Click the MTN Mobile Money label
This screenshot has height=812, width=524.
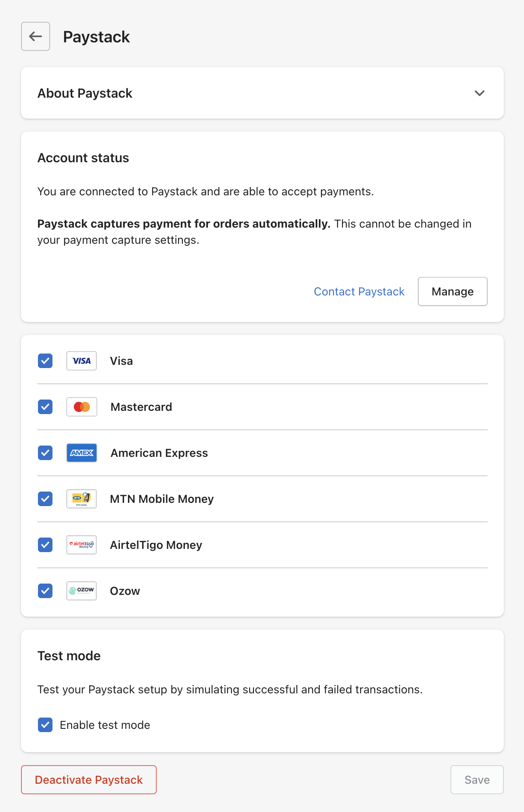click(162, 499)
